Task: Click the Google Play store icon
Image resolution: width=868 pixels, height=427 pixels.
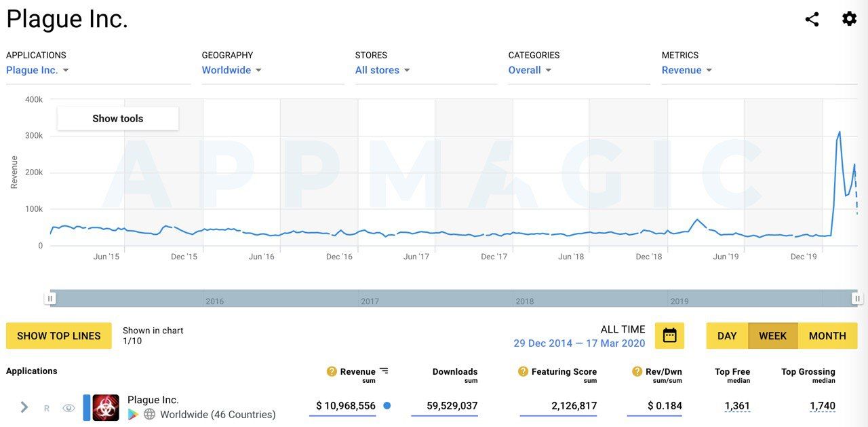Action: tap(134, 414)
